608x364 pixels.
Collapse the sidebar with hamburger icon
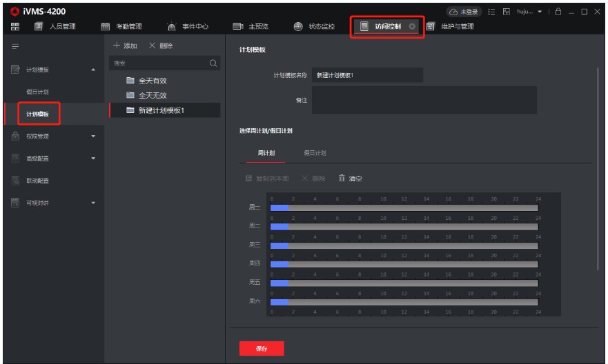[x=15, y=46]
